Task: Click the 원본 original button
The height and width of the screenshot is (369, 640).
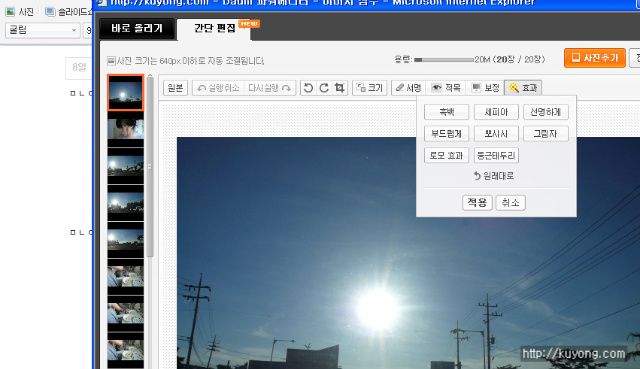Action: click(x=176, y=88)
